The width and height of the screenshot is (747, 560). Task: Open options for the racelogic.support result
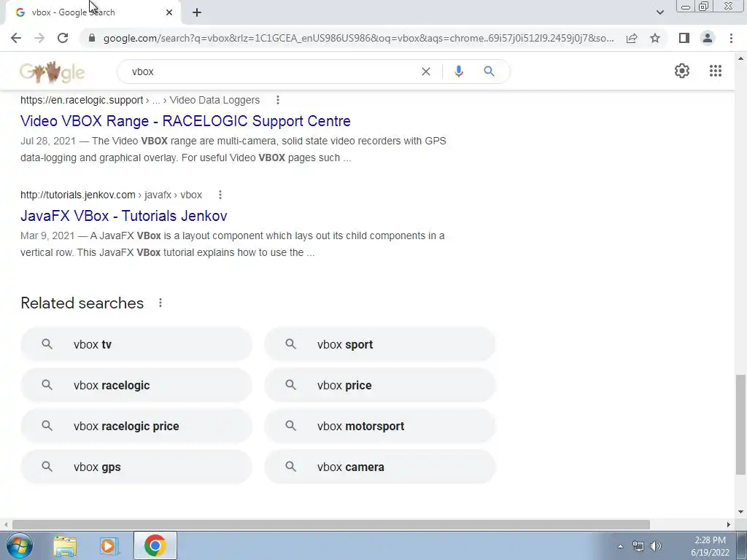(x=278, y=100)
